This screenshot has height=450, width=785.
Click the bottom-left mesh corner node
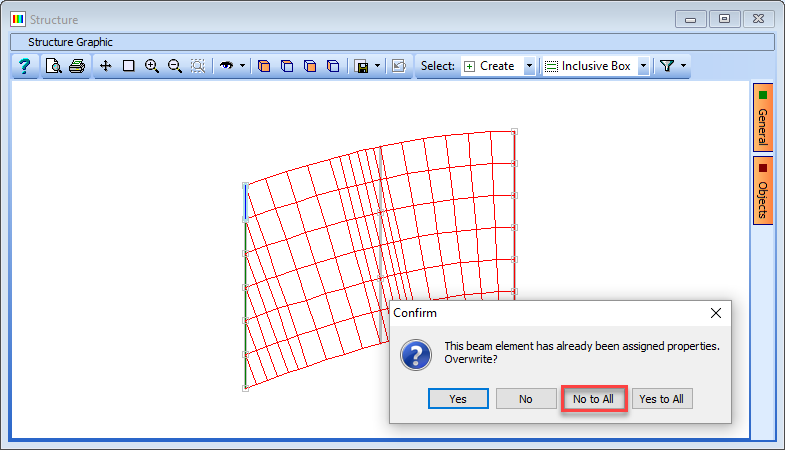point(245,388)
